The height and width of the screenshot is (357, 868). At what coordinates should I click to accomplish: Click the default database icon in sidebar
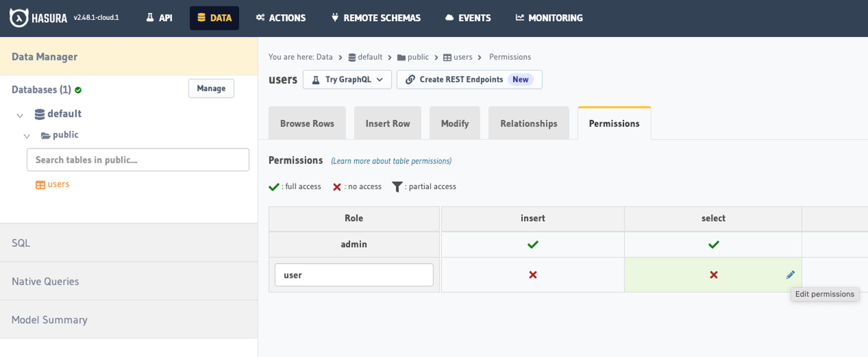pos(39,114)
